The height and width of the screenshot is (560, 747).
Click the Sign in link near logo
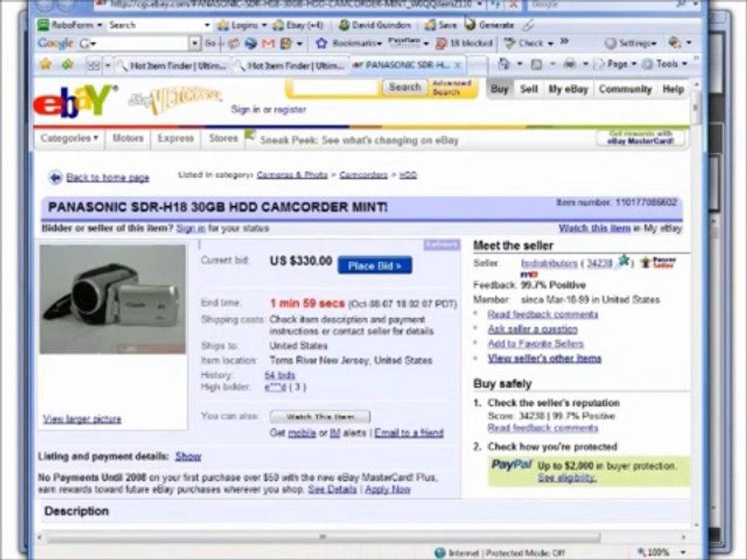[x=245, y=110]
